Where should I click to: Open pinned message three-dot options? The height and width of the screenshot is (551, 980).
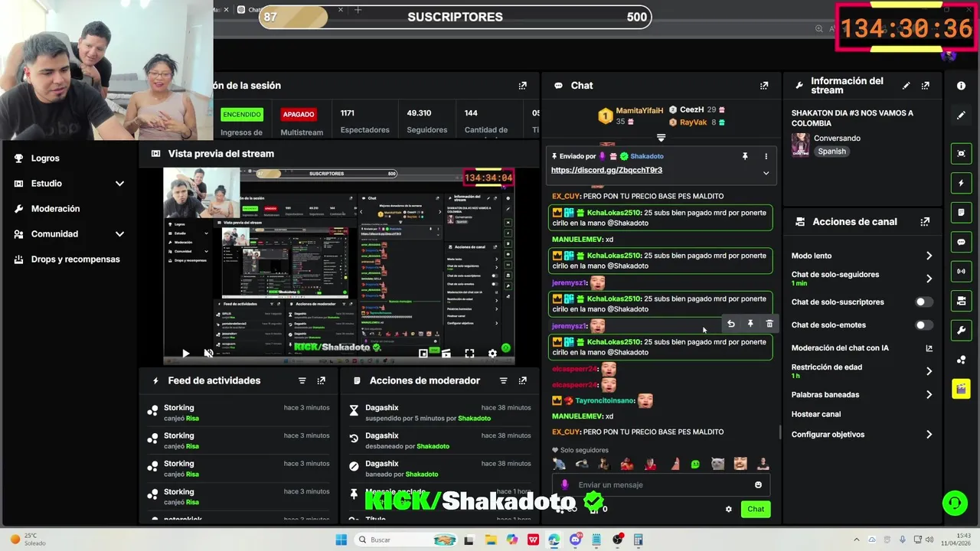[x=766, y=156]
